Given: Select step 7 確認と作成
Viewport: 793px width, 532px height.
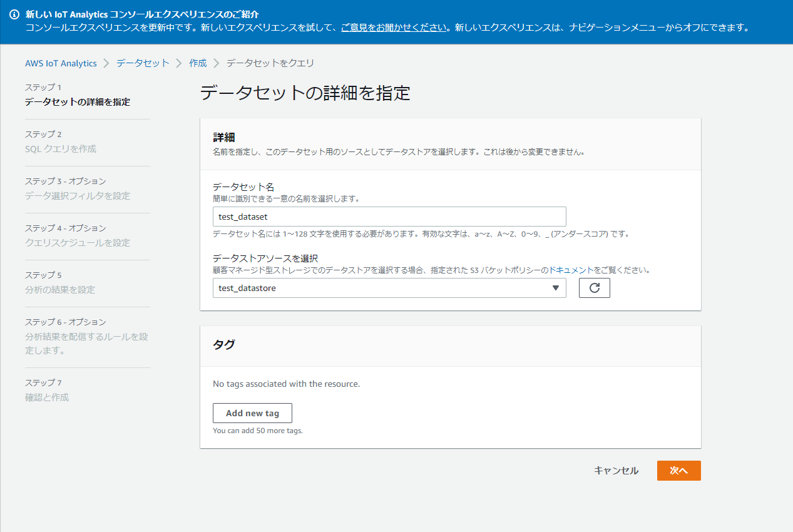Looking at the screenshot, I should (47, 397).
